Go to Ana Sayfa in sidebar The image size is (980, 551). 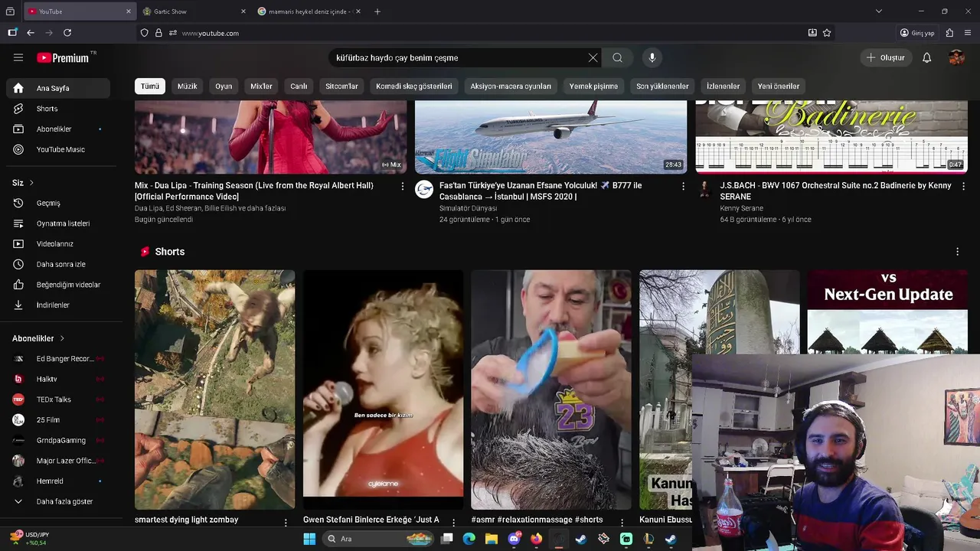pos(58,88)
